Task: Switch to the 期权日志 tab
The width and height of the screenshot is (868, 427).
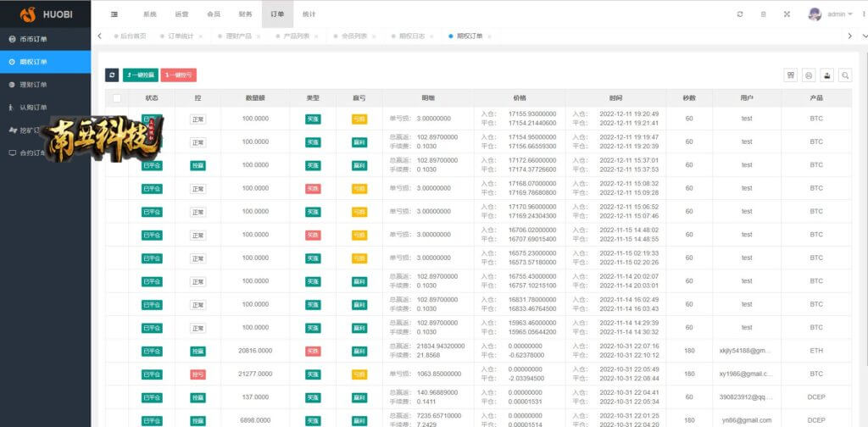Action: (x=413, y=36)
